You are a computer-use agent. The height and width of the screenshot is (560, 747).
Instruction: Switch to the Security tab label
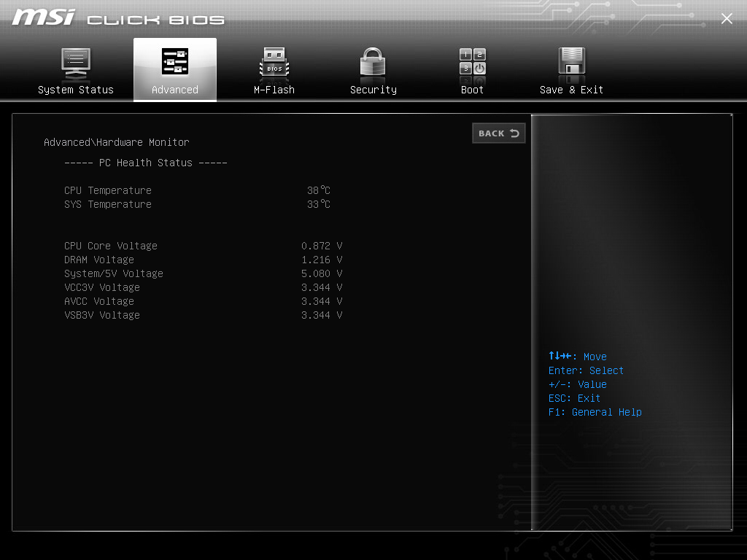373,90
